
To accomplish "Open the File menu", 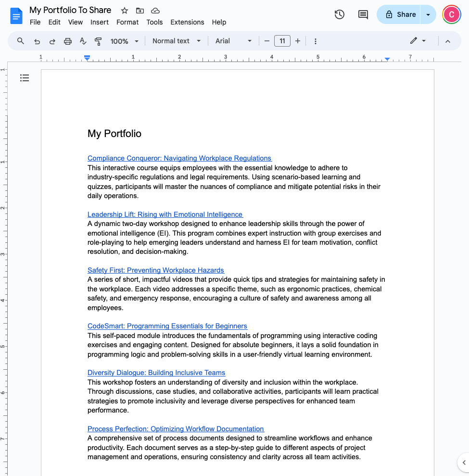I will tap(35, 22).
